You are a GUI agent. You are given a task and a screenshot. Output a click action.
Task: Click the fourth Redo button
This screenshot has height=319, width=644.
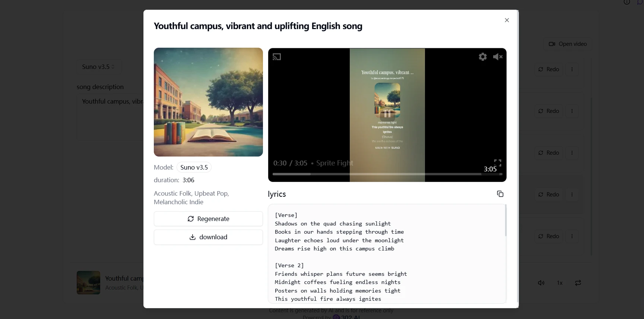549,195
